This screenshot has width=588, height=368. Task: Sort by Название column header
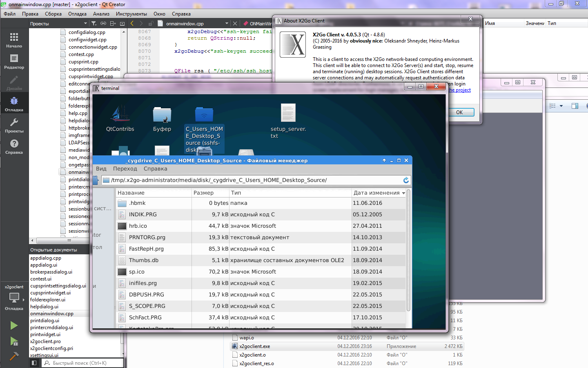click(154, 193)
